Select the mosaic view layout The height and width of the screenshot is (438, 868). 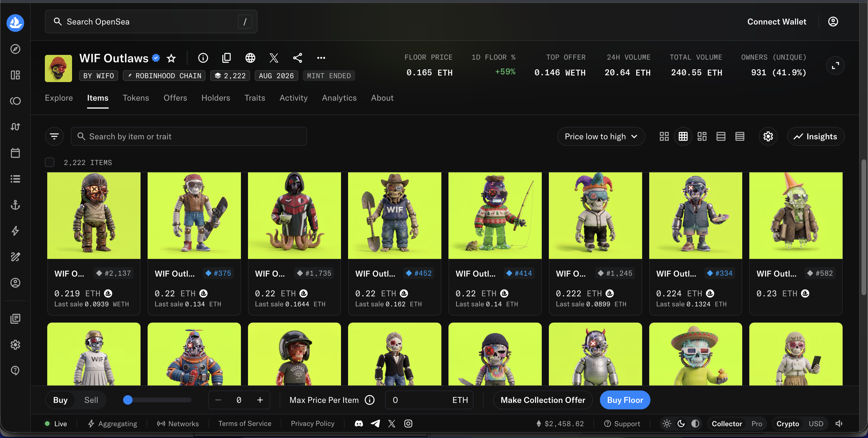pyautogui.click(x=702, y=136)
